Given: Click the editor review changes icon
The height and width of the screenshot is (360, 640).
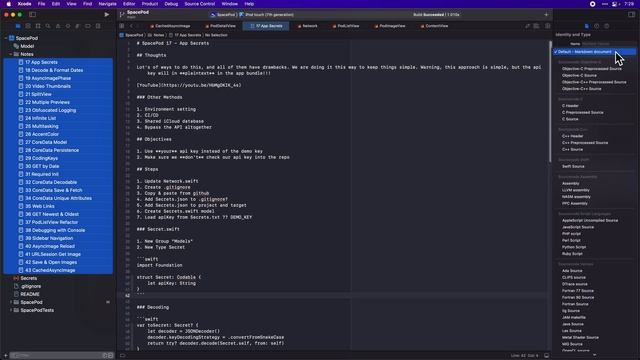Looking at the screenshot, I should (527, 26).
